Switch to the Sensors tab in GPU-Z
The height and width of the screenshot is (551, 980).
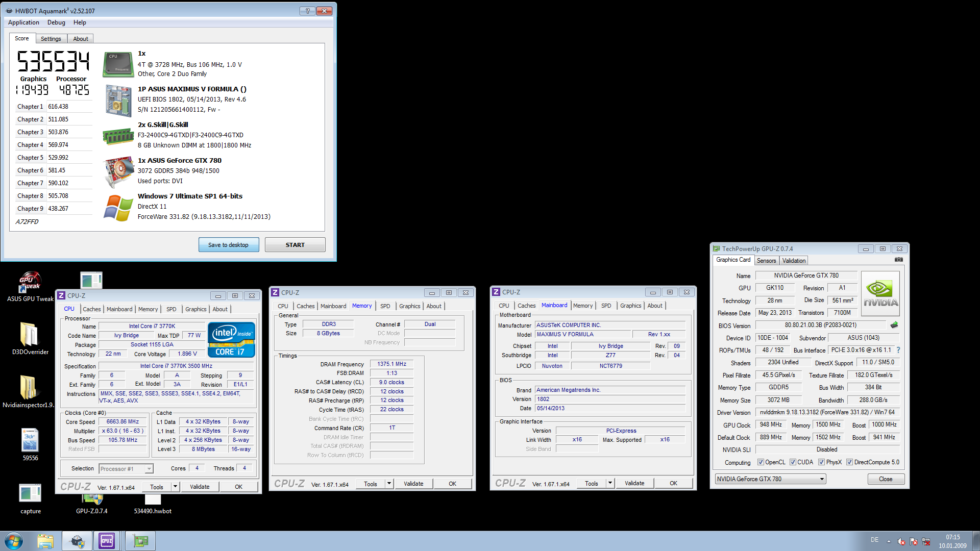pyautogui.click(x=766, y=261)
